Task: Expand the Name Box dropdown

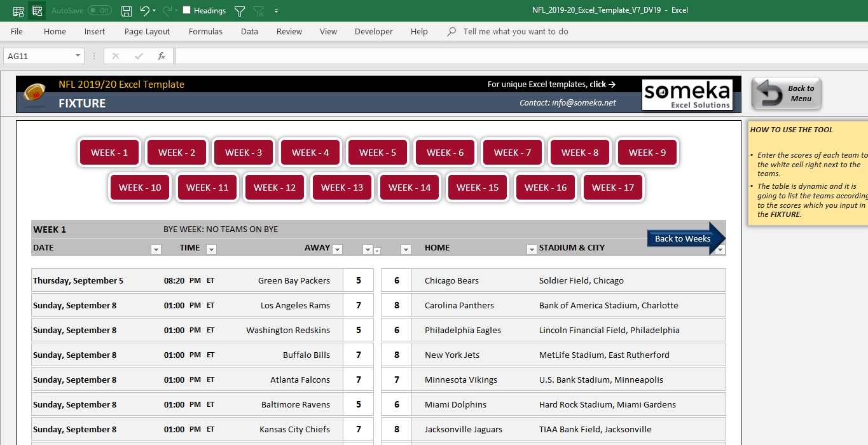Action: [78, 56]
